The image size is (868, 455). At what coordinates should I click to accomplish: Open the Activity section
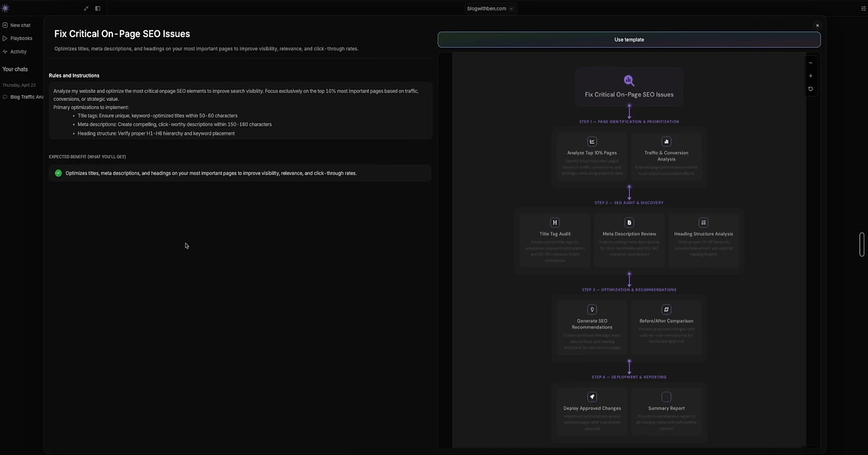click(x=15, y=52)
